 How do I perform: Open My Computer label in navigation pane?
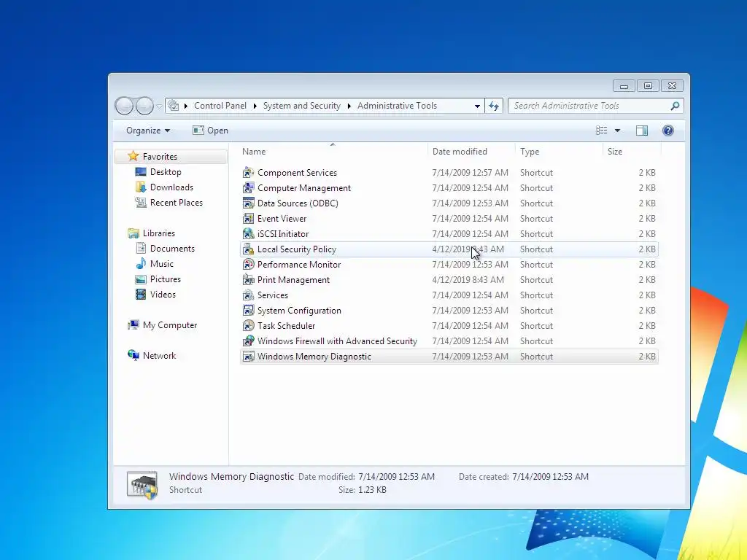tap(169, 325)
